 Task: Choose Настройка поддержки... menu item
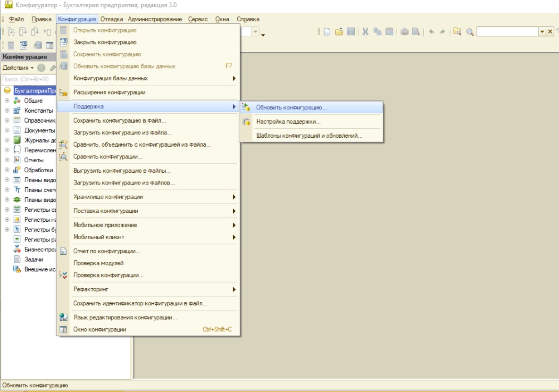[x=311, y=122]
